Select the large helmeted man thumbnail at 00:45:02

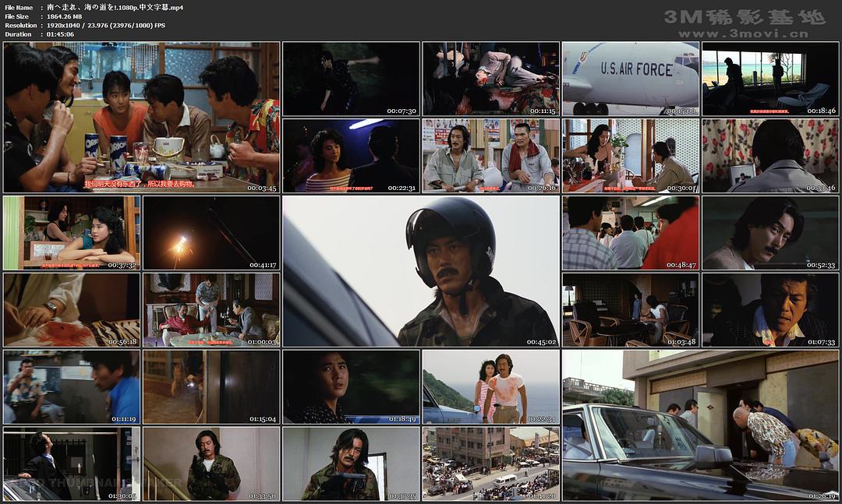pos(421,271)
